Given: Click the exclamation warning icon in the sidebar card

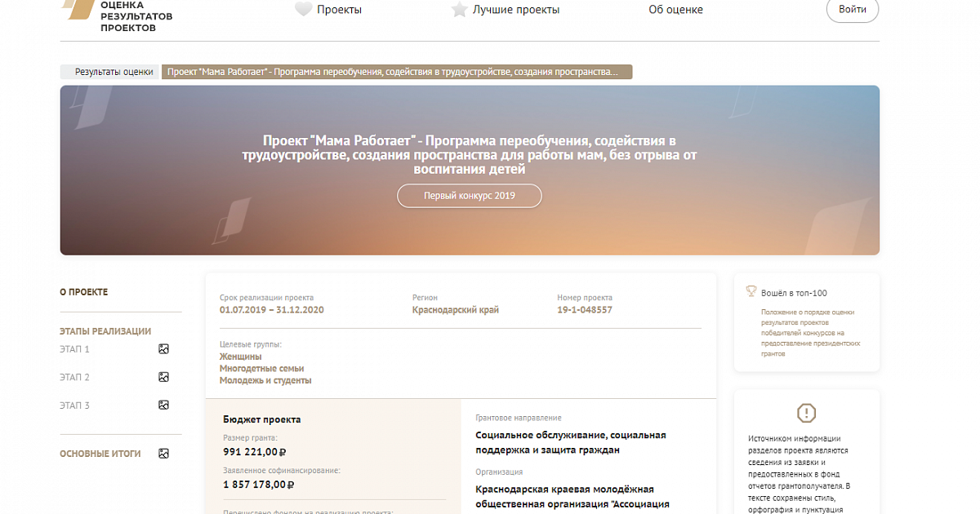Looking at the screenshot, I should click(806, 413).
